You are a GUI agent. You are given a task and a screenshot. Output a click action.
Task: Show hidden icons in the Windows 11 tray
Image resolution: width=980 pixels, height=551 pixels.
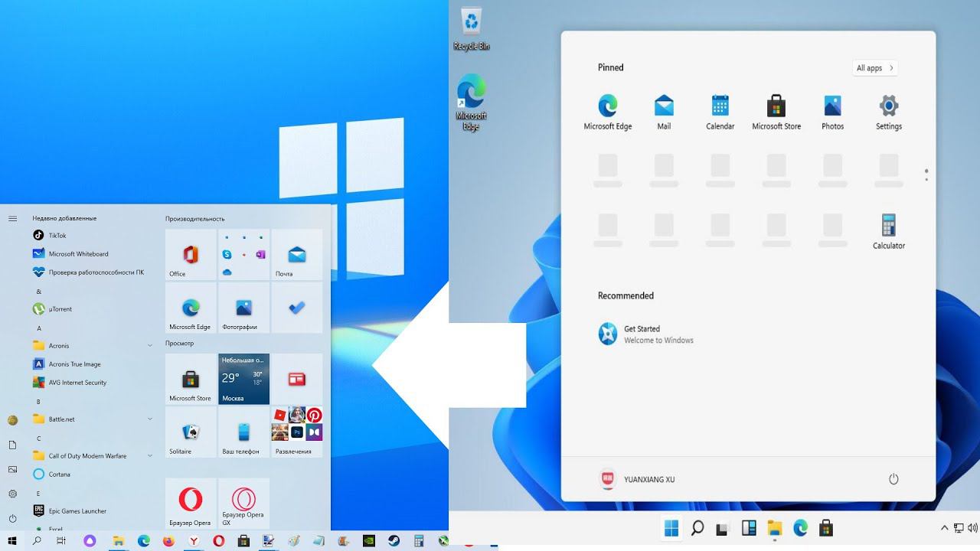point(945,527)
